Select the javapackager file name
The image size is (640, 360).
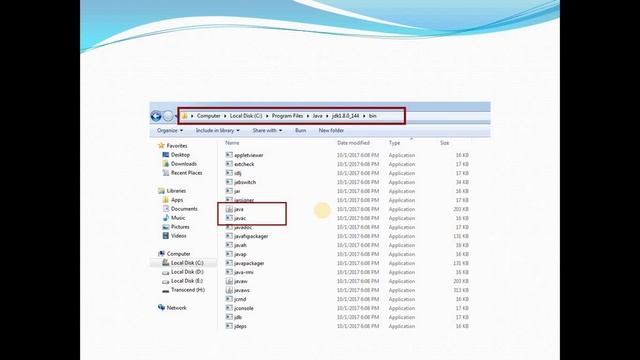249,263
